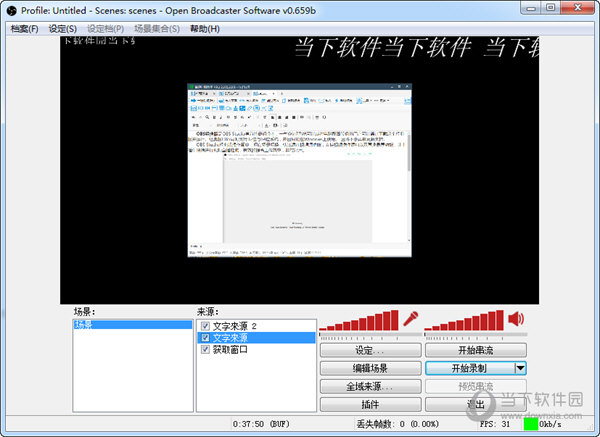Click the 开始串流 button
This screenshot has width=600, height=437.
pyautogui.click(x=476, y=350)
